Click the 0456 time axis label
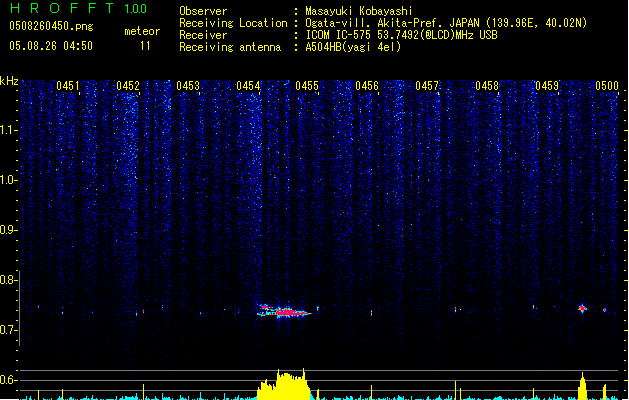This screenshot has width=629, height=400. point(367,86)
